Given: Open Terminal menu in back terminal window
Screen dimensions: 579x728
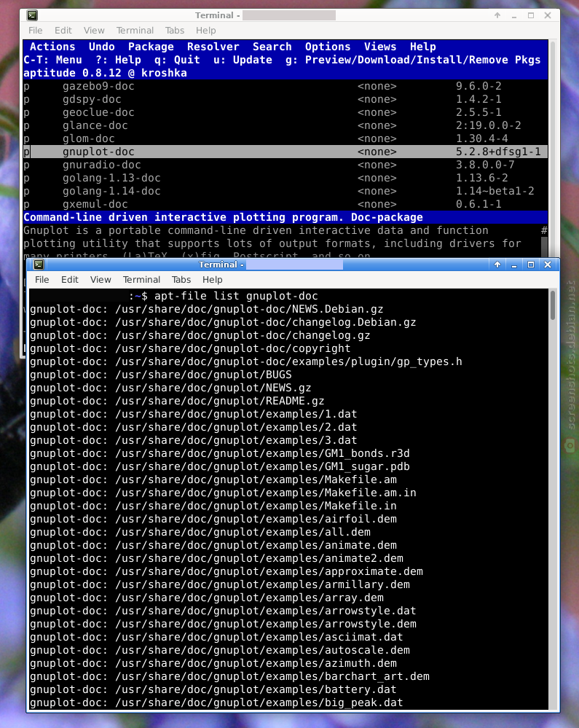Looking at the screenshot, I should [135, 31].
